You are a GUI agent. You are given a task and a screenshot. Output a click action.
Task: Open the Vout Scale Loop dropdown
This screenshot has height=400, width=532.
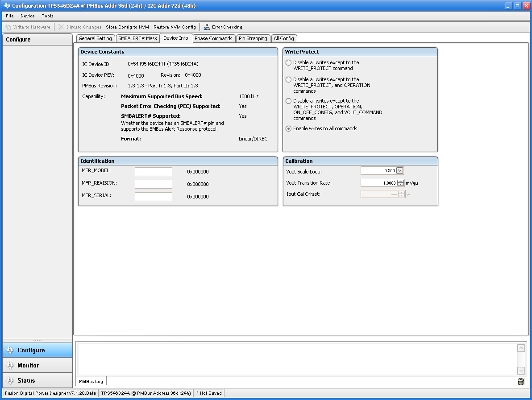point(399,170)
